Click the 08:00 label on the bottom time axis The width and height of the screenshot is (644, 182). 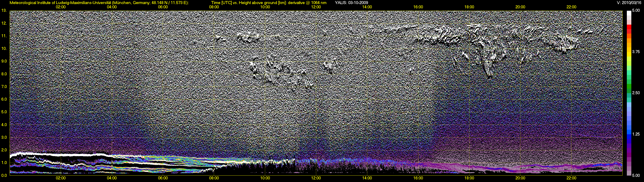[x=214, y=178]
